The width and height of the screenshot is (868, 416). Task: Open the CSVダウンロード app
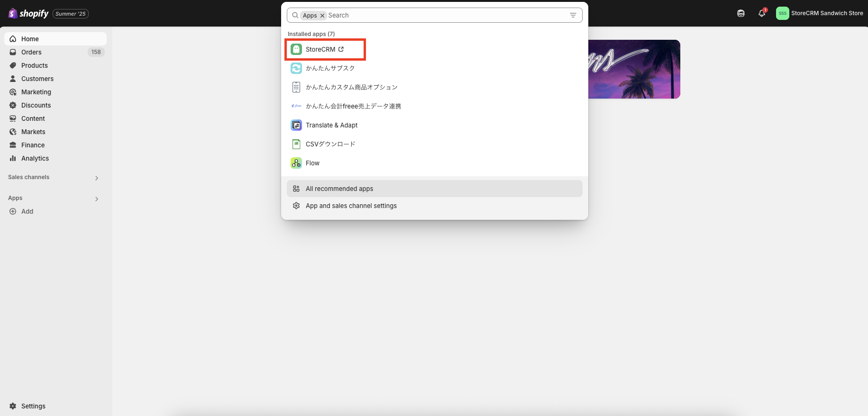pos(434,144)
